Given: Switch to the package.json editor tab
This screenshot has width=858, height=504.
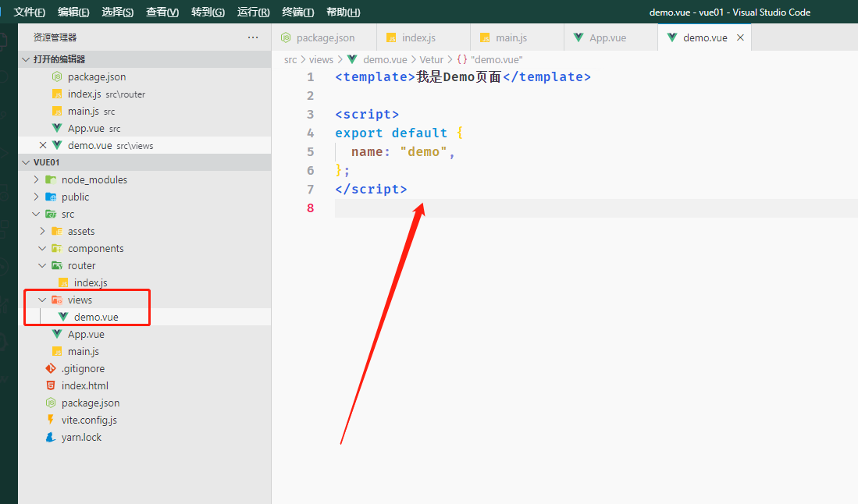Looking at the screenshot, I should point(324,37).
